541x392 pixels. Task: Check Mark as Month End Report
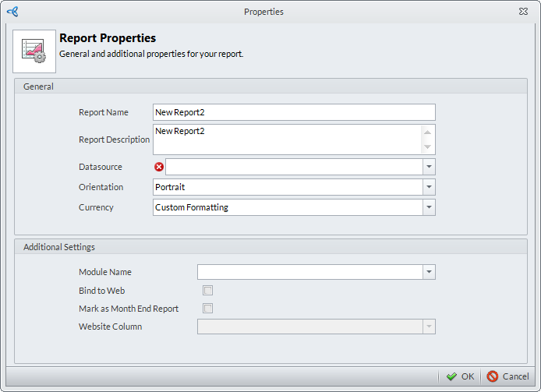[208, 309]
